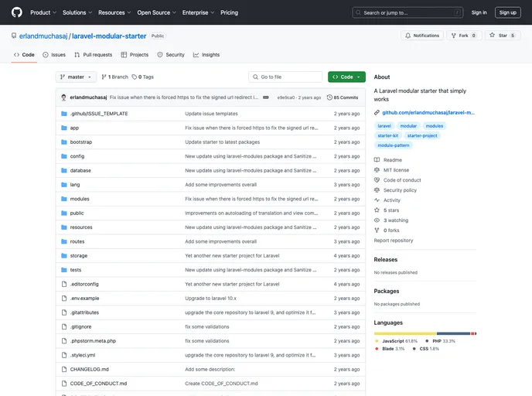The width and height of the screenshot is (532, 396).
Task: Switch to the Security tab
Action: click(x=171, y=55)
